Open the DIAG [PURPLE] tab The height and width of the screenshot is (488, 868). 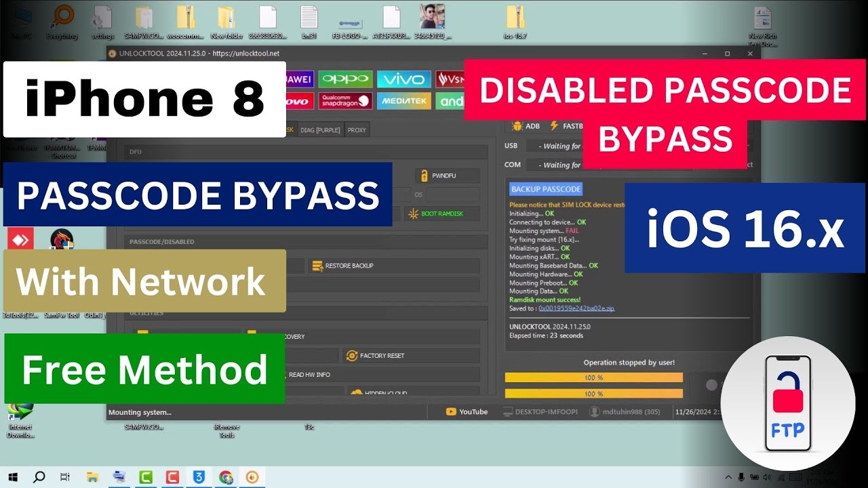click(319, 129)
